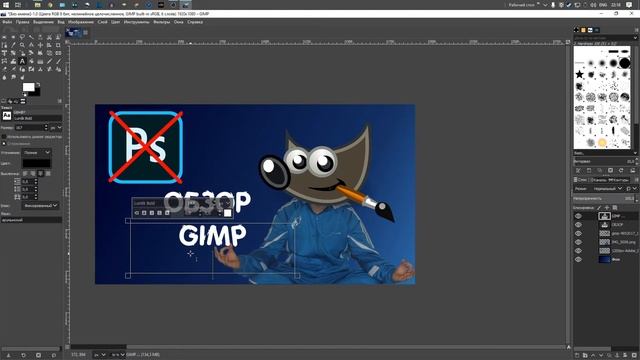The image size is (640, 360).
Task: Open the status bar unit dropdown
Action: (x=100, y=355)
